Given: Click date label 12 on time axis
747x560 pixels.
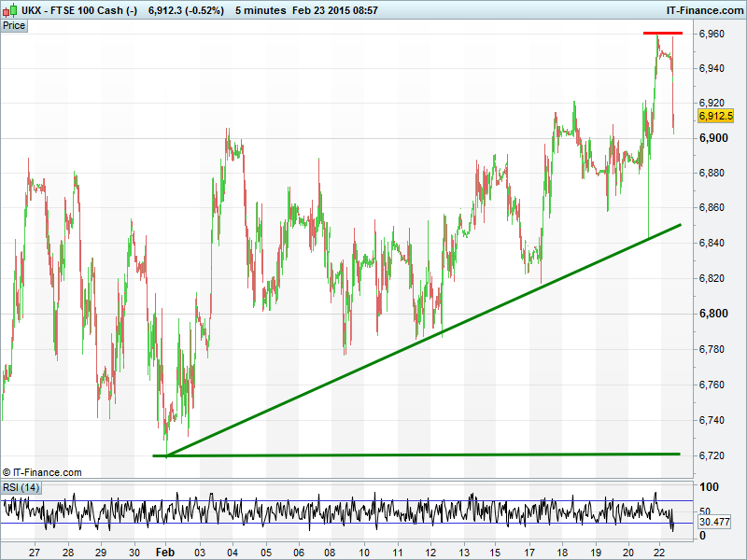Looking at the screenshot, I should tap(430, 553).
